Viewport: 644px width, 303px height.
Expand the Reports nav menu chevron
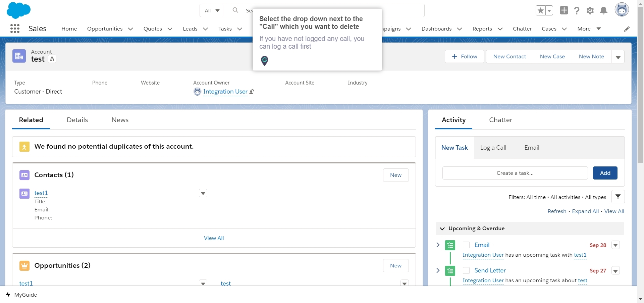pos(500,29)
